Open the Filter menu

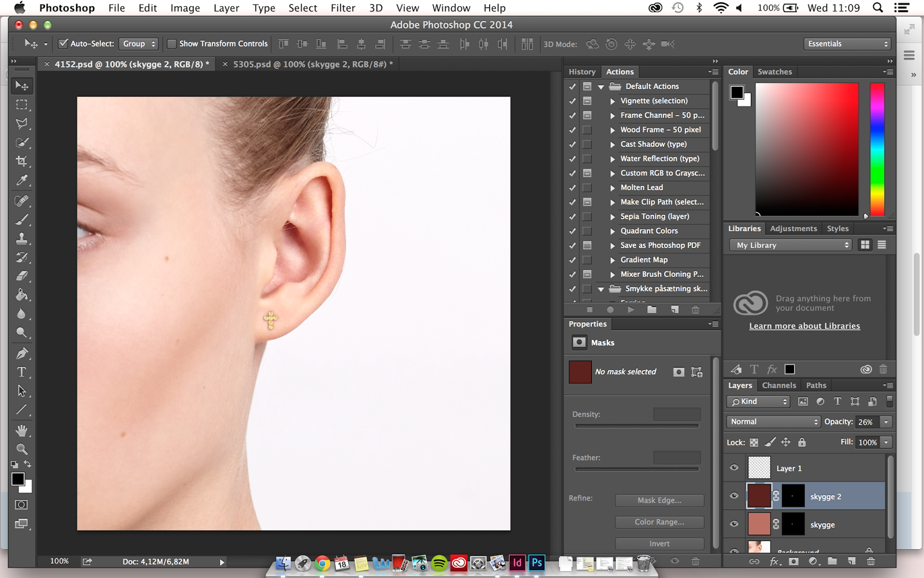tap(342, 8)
